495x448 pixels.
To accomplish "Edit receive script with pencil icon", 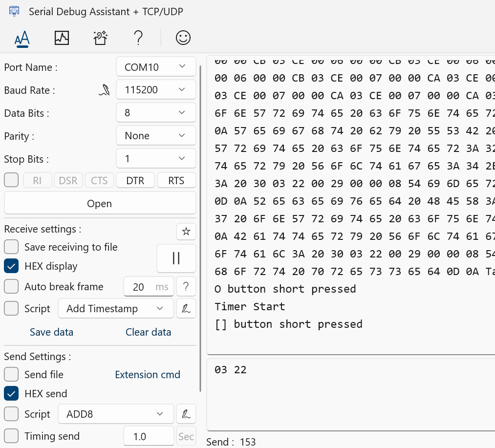I will 186,309.
